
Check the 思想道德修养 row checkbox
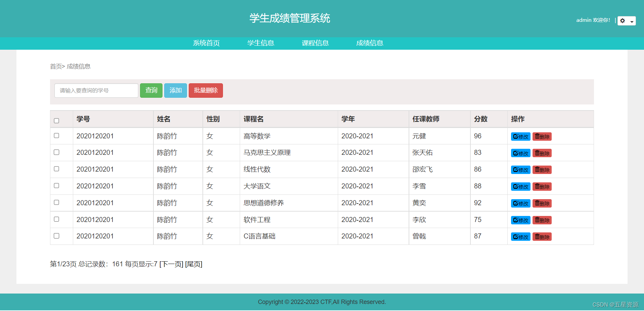(56, 202)
